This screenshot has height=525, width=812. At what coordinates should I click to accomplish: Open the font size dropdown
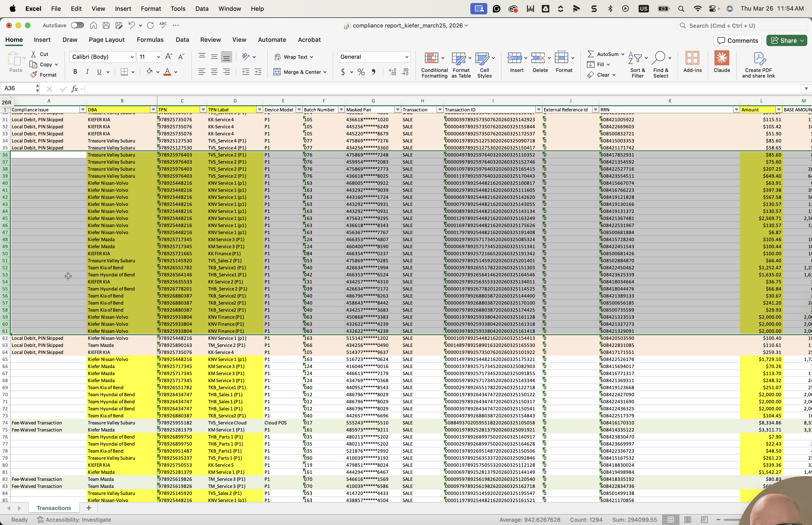158,57
